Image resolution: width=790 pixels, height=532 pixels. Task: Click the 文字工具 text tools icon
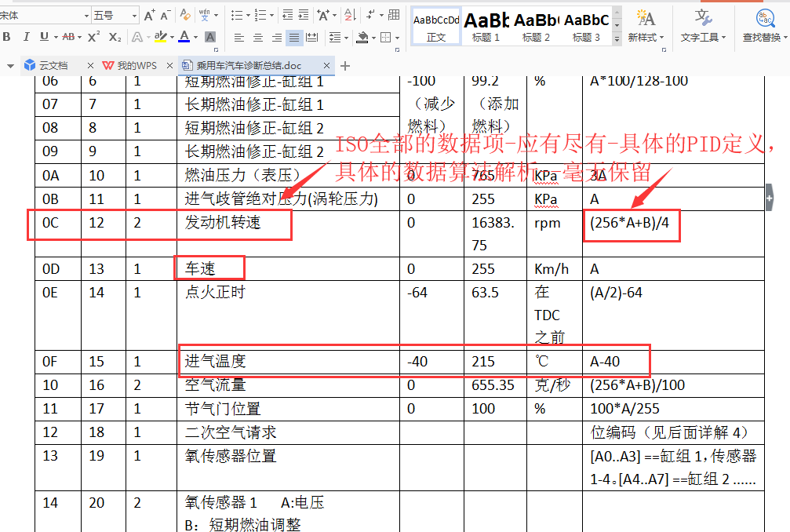pos(702,24)
